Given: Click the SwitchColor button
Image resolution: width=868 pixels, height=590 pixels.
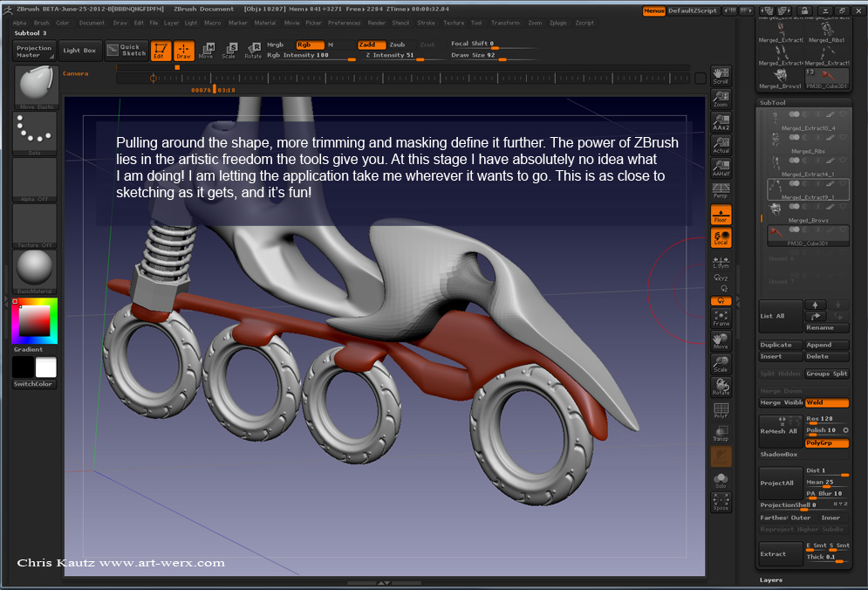Looking at the screenshot, I should tap(34, 384).
